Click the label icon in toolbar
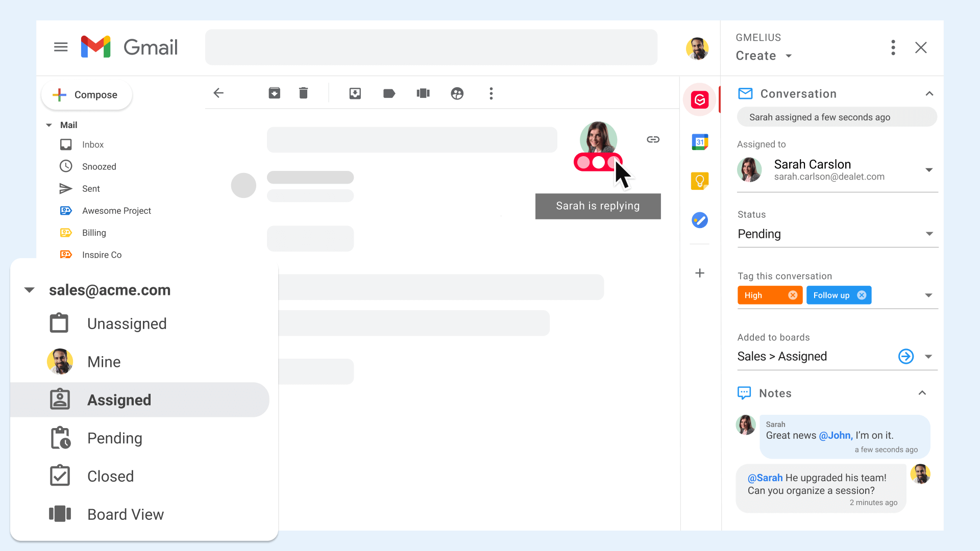Viewport: 980px width, 551px height. click(x=389, y=93)
